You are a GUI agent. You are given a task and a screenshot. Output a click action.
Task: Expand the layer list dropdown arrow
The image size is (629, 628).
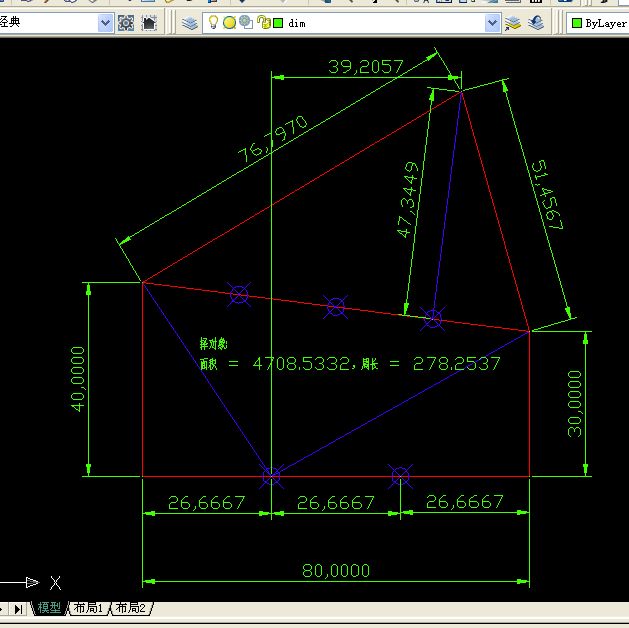[x=492, y=23]
